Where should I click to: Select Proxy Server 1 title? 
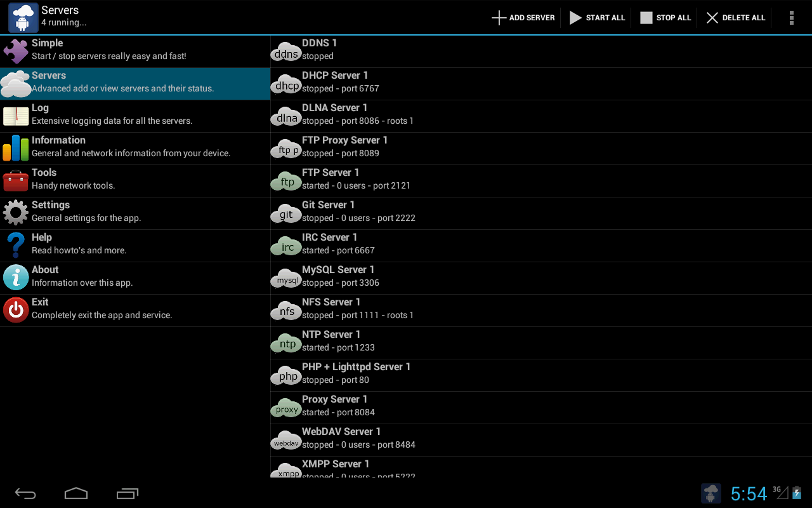[334, 399]
